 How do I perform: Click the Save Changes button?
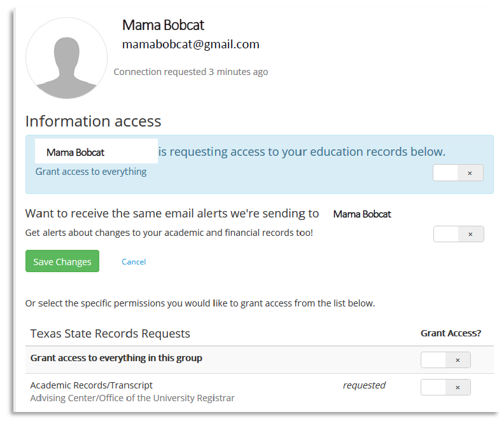(x=62, y=261)
